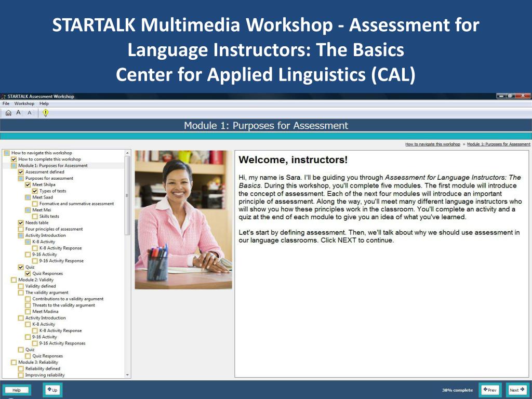Click the box beside 'Module 2: Validity'
This screenshot has width=532, height=399.
(14, 280)
